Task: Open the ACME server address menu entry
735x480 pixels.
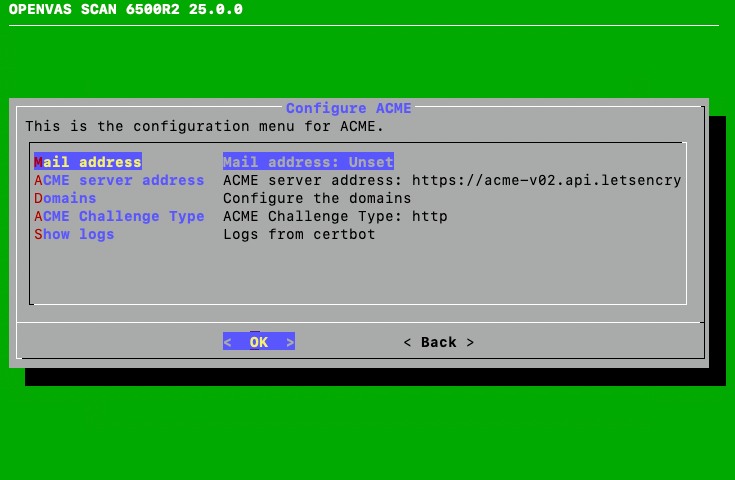Action: [x=119, y=180]
